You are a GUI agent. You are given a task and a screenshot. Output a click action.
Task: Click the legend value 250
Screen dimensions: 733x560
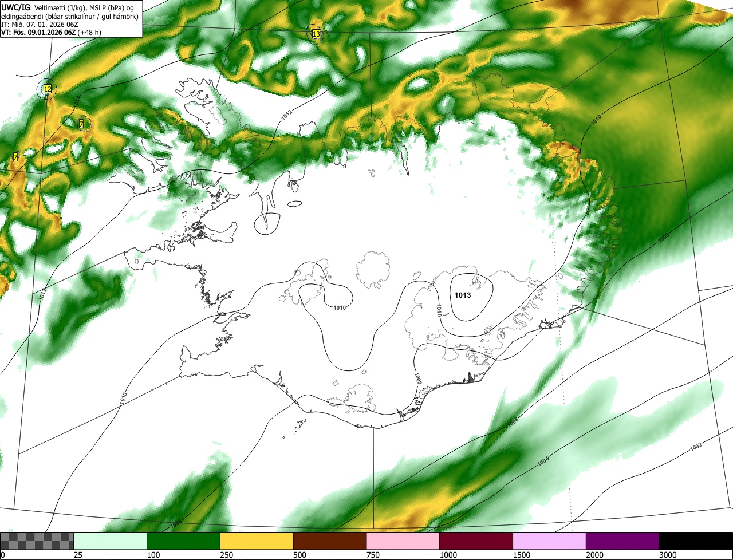pyautogui.click(x=226, y=555)
